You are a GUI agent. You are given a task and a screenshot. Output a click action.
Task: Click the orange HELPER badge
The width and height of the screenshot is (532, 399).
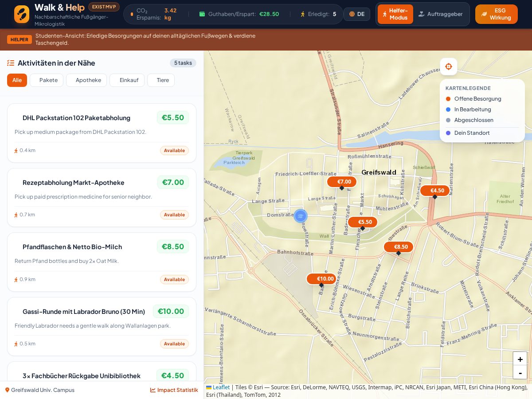point(20,39)
